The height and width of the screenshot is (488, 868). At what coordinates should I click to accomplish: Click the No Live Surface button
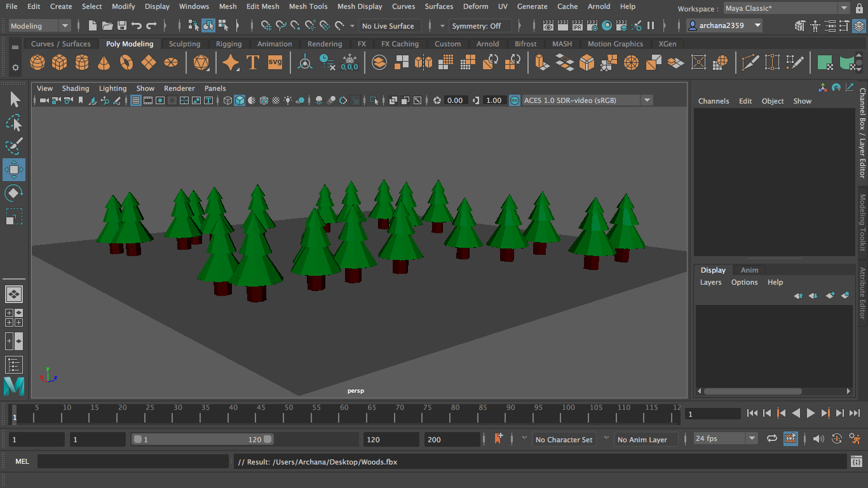[388, 26]
